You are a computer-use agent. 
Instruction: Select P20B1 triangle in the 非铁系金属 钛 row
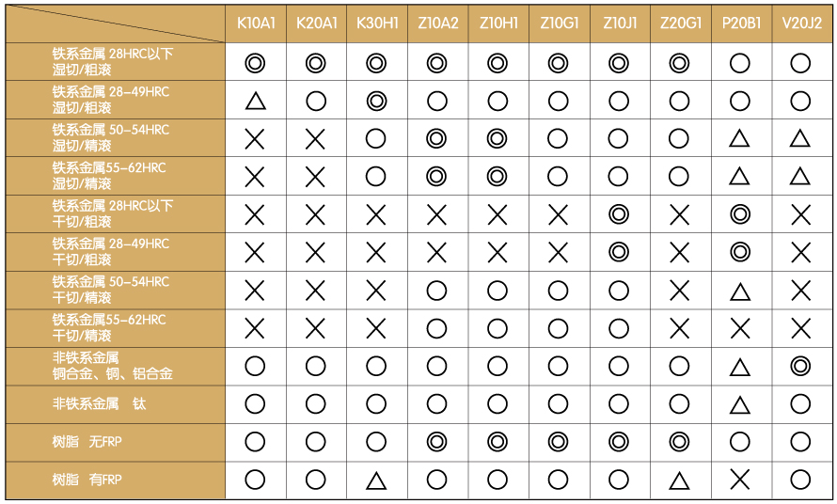(x=740, y=405)
